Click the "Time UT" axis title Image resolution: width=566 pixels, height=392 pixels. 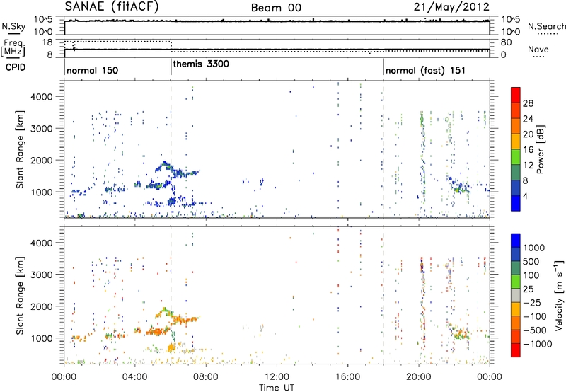277,388
